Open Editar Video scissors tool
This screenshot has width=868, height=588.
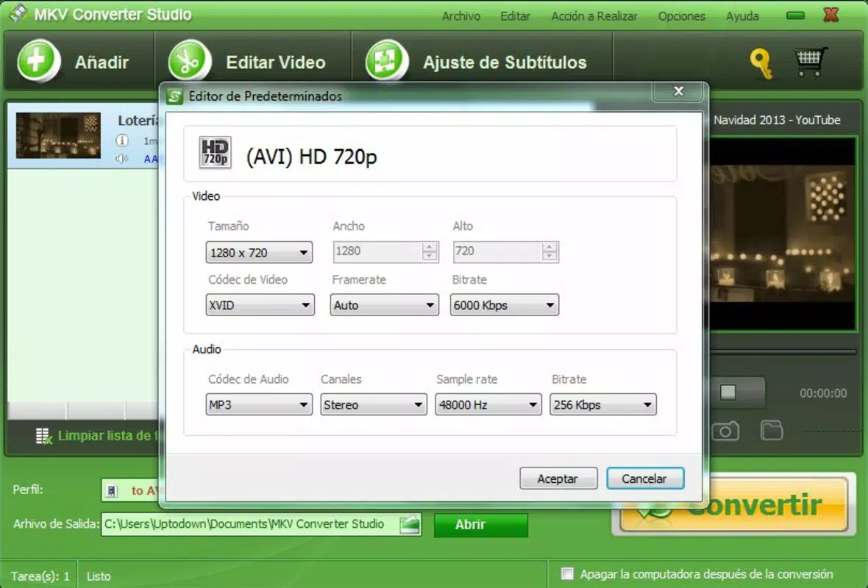190,60
